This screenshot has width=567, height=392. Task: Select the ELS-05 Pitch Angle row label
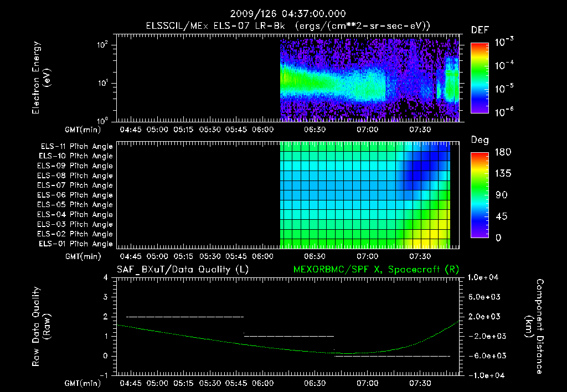point(75,205)
